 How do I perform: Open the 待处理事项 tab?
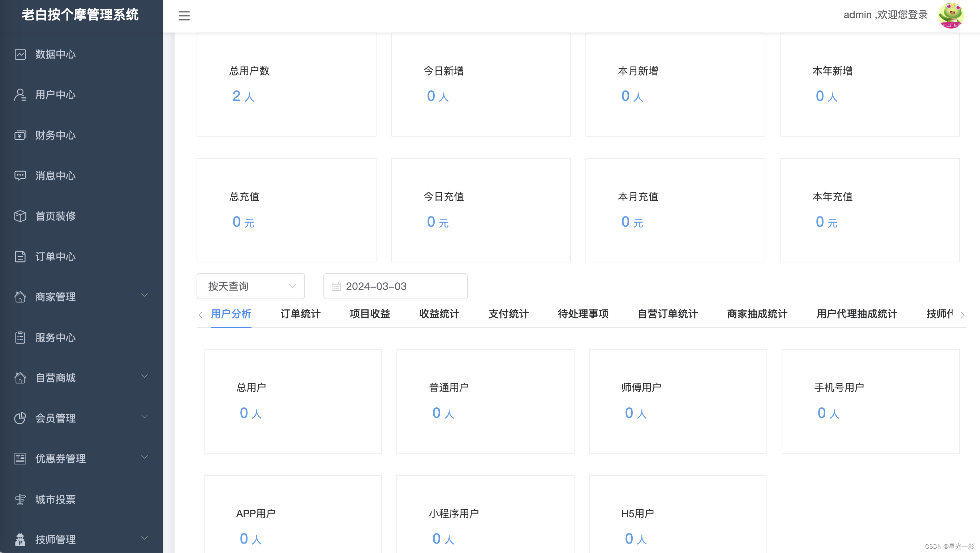pyautogui.click(x=583, y=314)
